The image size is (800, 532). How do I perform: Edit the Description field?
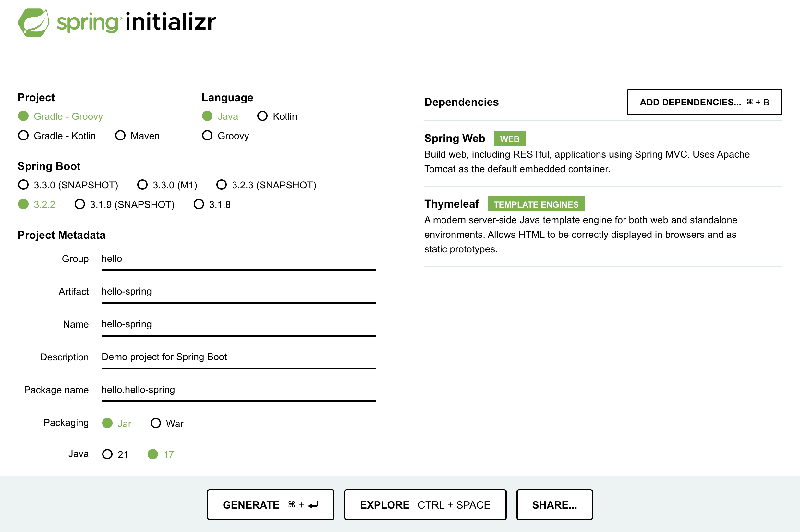[238, 357]
